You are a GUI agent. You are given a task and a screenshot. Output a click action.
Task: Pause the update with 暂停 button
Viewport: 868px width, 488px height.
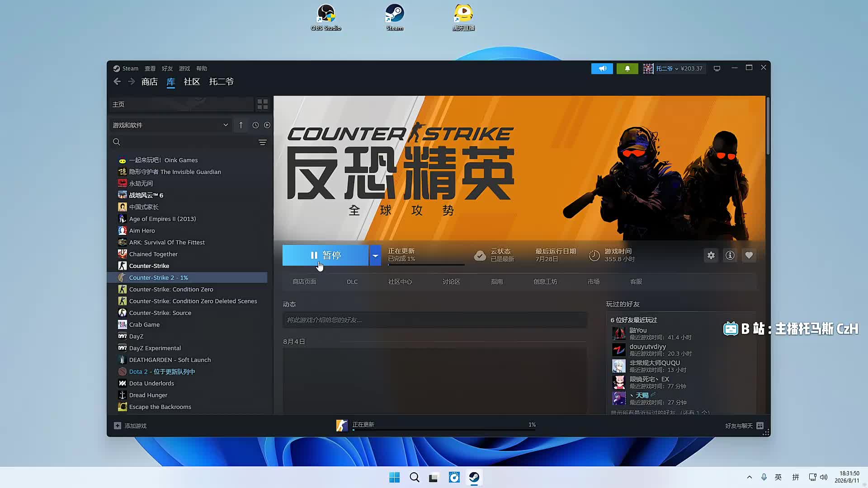tap(325, 255)
